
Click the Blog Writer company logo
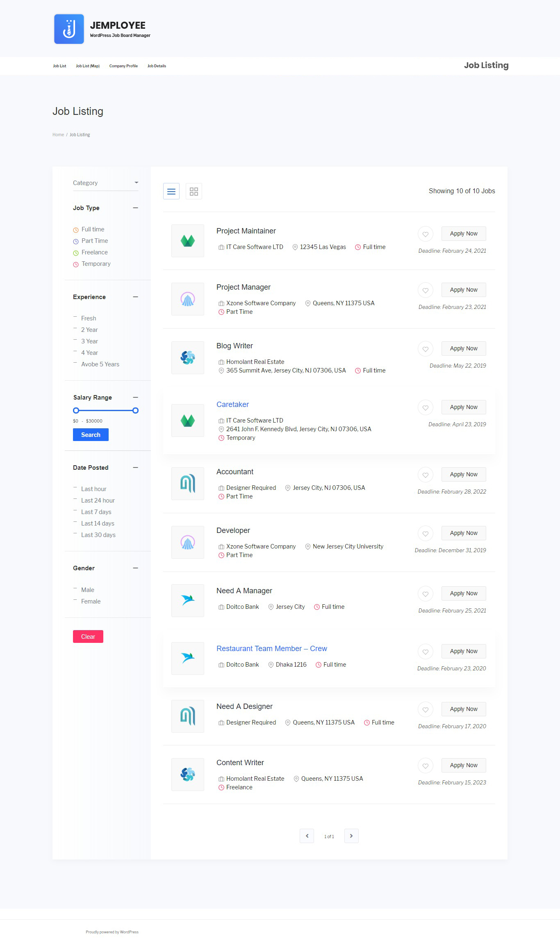(x=188, y=358)
